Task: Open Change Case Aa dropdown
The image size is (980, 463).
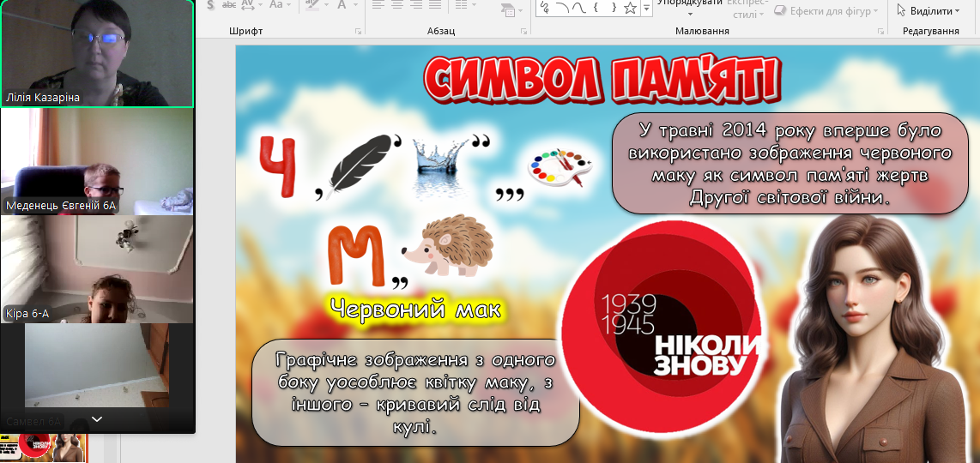Action: [x=280, y=5]
